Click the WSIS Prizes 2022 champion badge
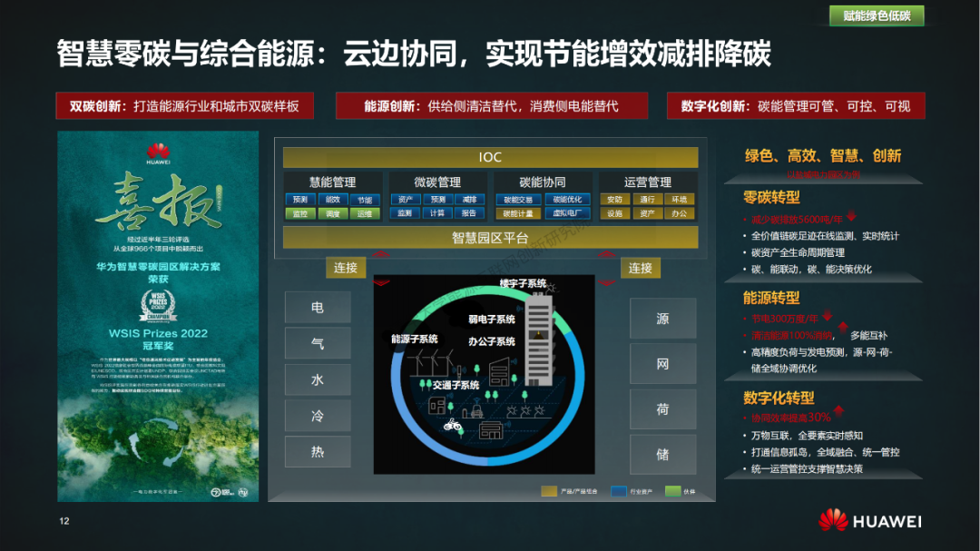The width and height of the screenshot is (980, 551). click(158, 306)
